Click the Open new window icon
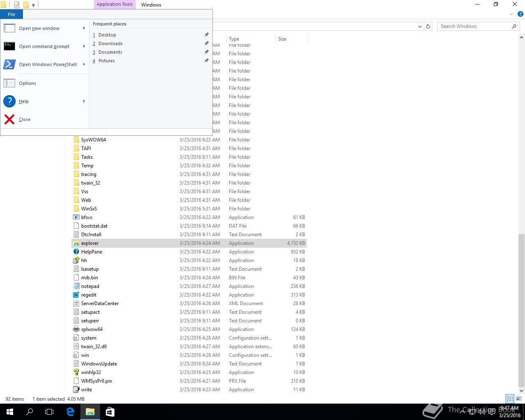The width and height of the screenshot is (525, 420). click(x=9, y=28)
